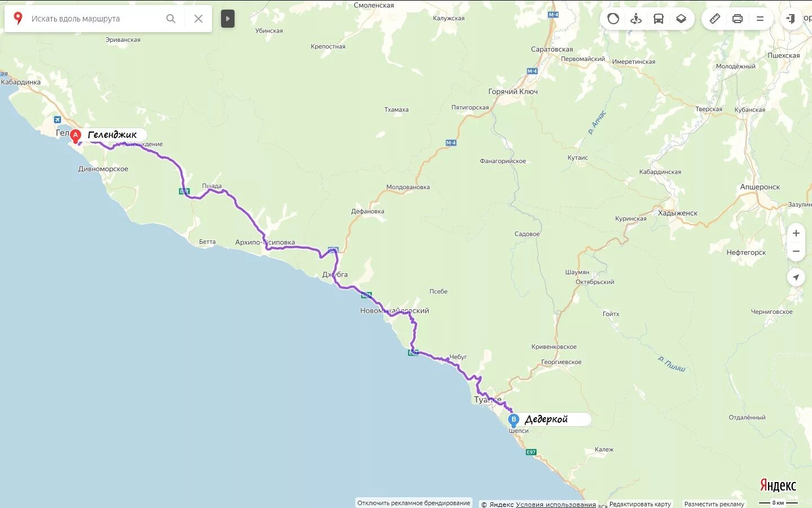Image resolution: width=812 pixels, height=508 pixels.
Task: Click the map scale ruler
Action: (778, 502)
